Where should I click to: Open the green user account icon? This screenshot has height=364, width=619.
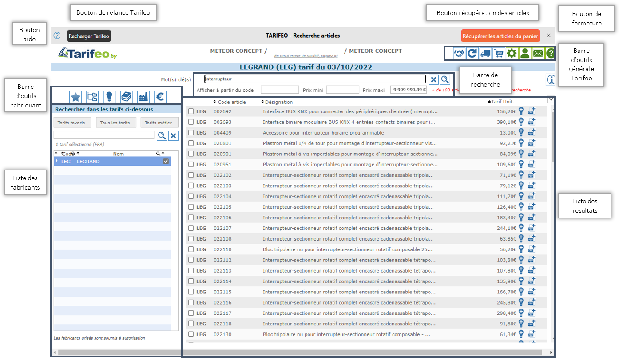pyautogui.click(x=524, y=53)
